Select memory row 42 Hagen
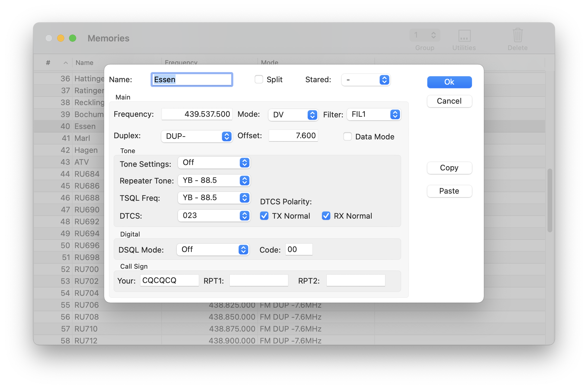The width and height of the screenshot is (588, 389). 69,150
